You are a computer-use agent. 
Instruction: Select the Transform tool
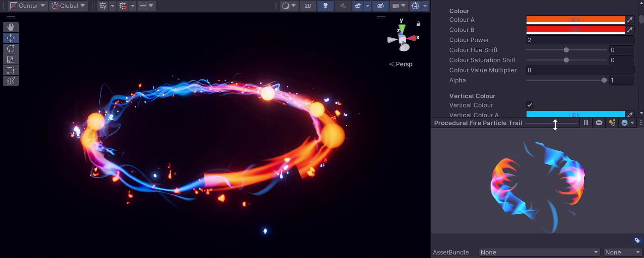click(x=11, y=81)
